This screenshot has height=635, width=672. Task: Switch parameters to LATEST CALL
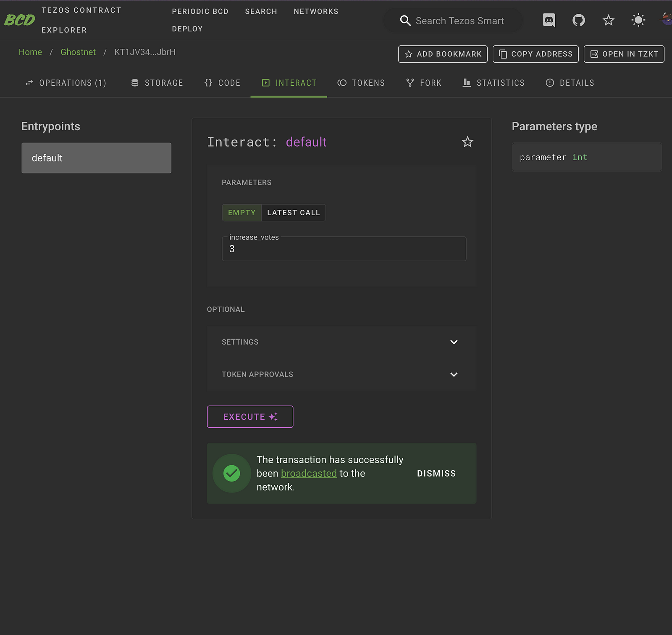click(293, 213)
